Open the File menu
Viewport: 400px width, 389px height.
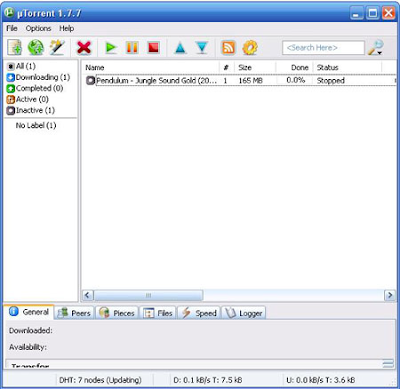tap(12, 28)
